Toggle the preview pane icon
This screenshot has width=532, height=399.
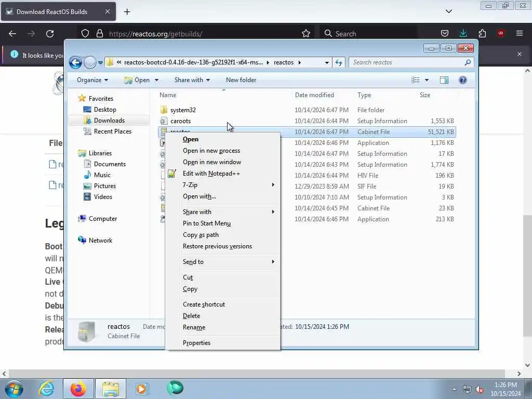tap(444, 80)
